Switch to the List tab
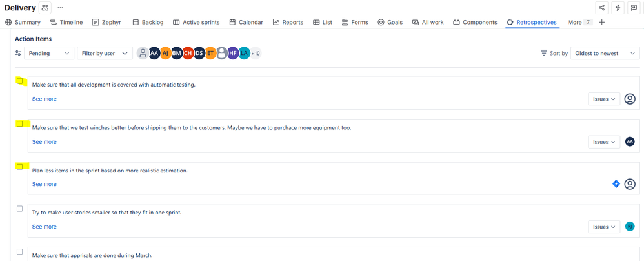644x261 pixels. (323, 22)
